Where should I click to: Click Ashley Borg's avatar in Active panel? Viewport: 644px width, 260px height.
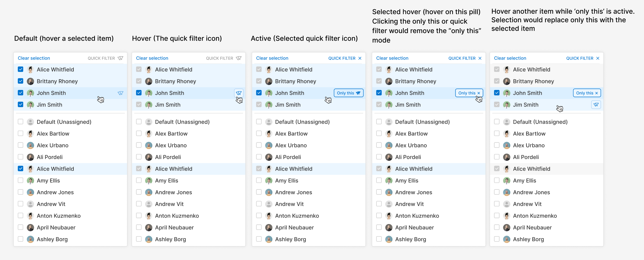tap(269, 239)
